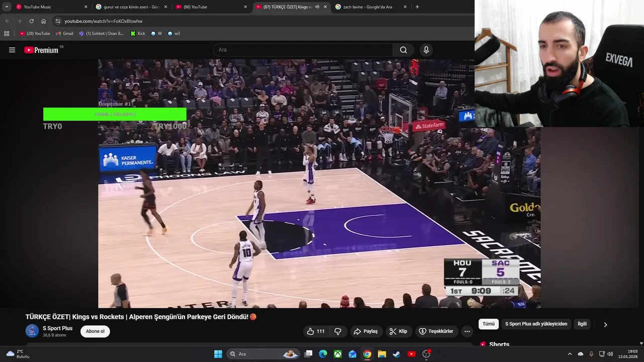This screenshot has width=644, height=362.
Task: Open a new browser tab
Action: [x=417, y=7]
